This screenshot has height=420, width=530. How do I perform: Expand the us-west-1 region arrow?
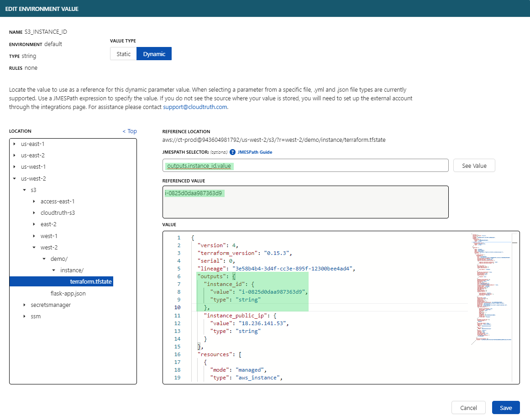pos(14,167)
